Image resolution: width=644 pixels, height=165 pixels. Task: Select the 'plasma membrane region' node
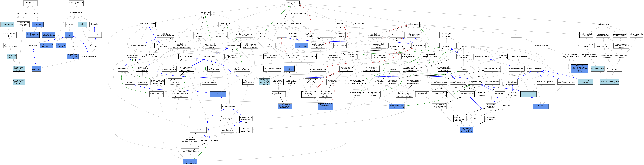pos(97,46)
